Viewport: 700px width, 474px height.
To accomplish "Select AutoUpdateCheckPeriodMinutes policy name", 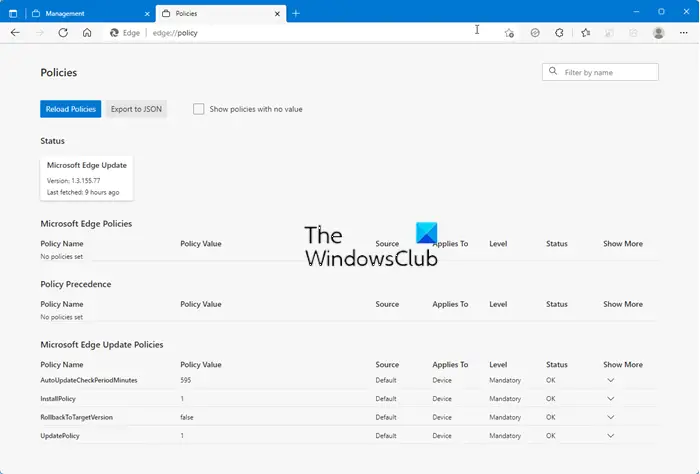I will pos(89,380).
